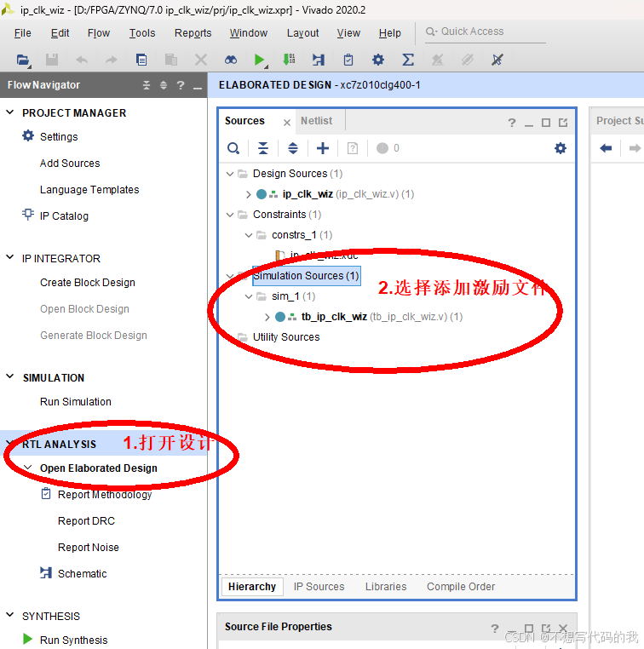This screenshot has height=649, width=644.
Task: Open the Layout menu
Action: pos(303,33)
